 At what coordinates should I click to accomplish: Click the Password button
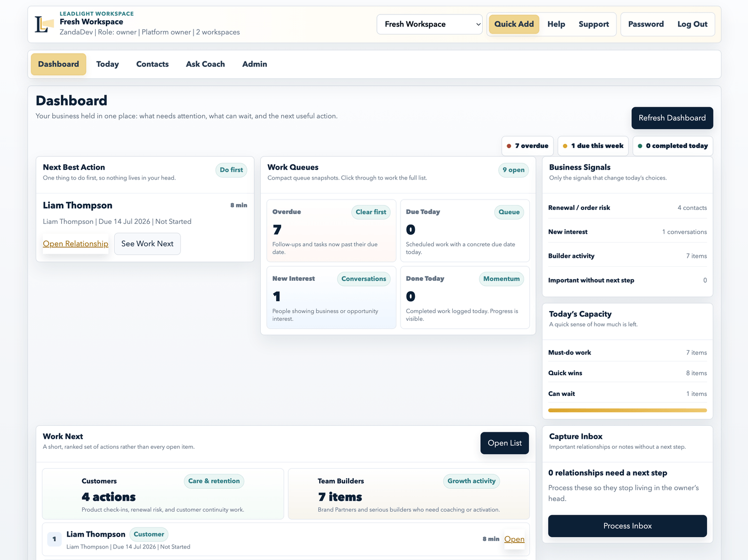coord(646,24)
